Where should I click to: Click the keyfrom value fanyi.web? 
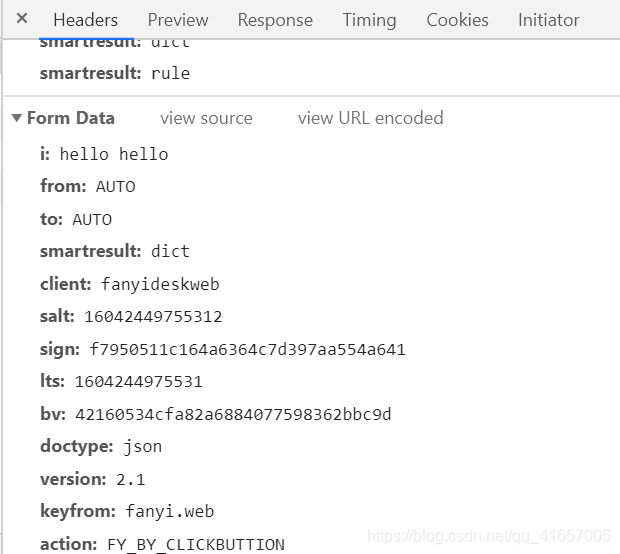169,512
